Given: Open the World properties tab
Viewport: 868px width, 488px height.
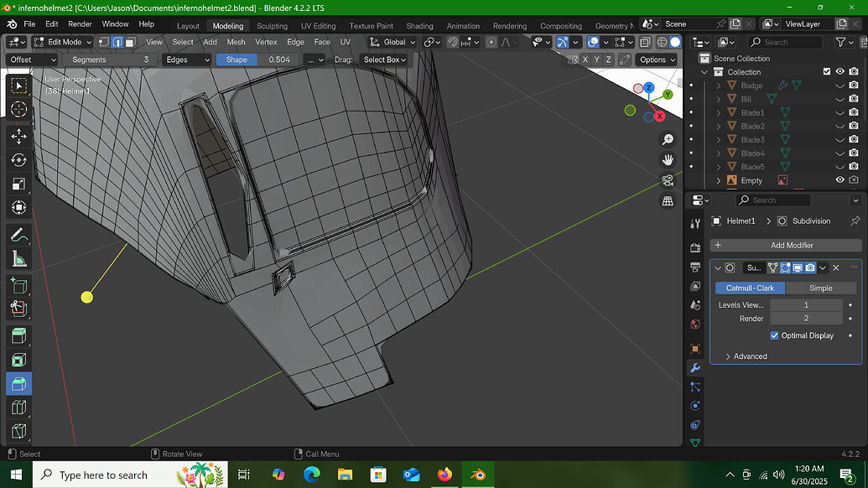Looking at the screenshot, I should pos(695,324).
